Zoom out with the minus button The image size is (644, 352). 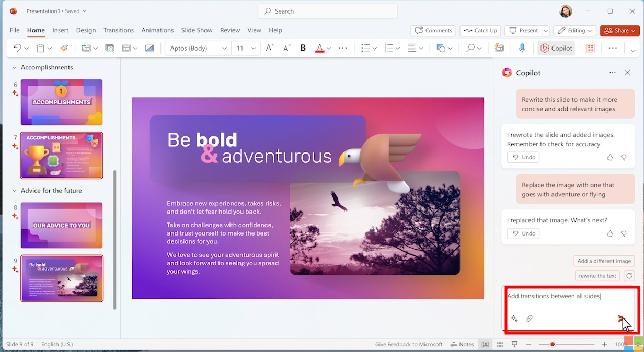(x=528, y=344)
